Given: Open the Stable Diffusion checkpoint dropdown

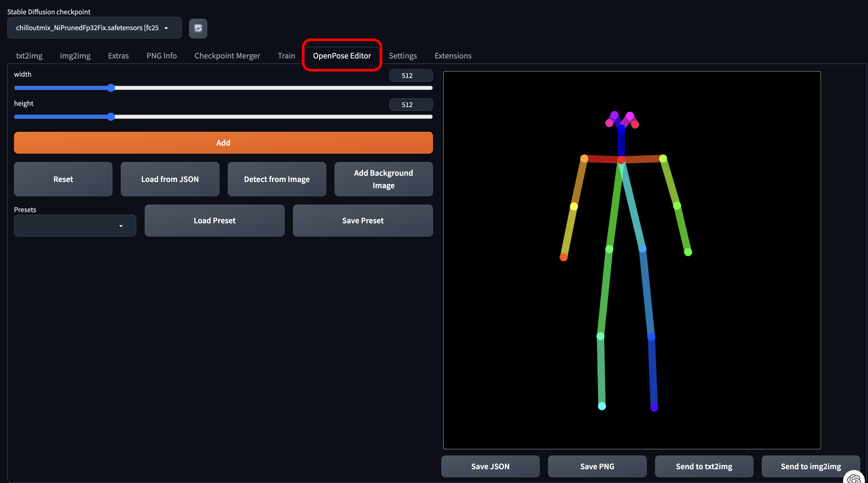Looking at the screenshot, I should point(94,28).
